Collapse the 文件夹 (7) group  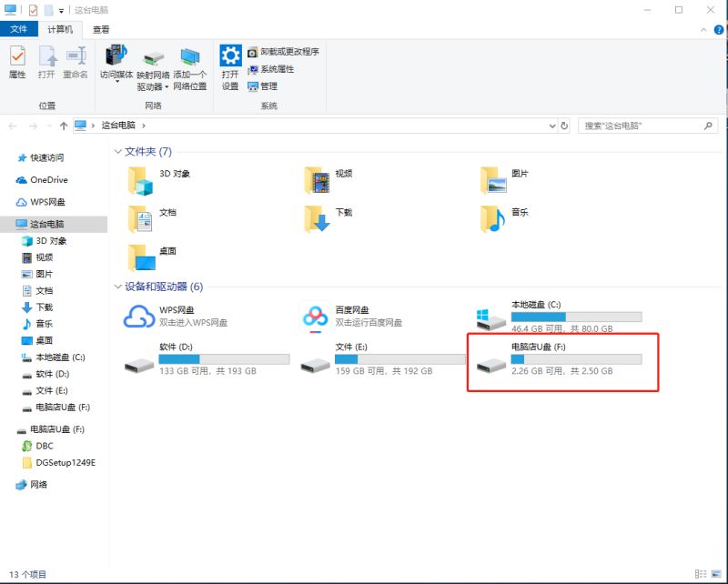[117, 152]
